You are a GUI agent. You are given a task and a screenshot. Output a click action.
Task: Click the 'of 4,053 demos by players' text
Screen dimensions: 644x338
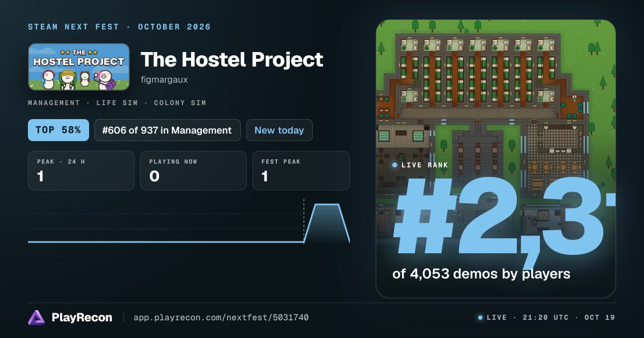[x=481, y=274]
